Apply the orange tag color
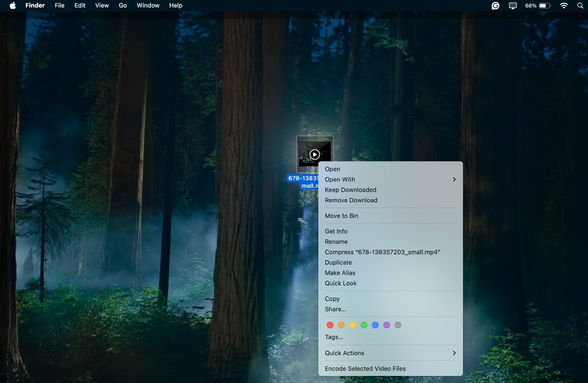588x383 pixels. coord(341,325)
